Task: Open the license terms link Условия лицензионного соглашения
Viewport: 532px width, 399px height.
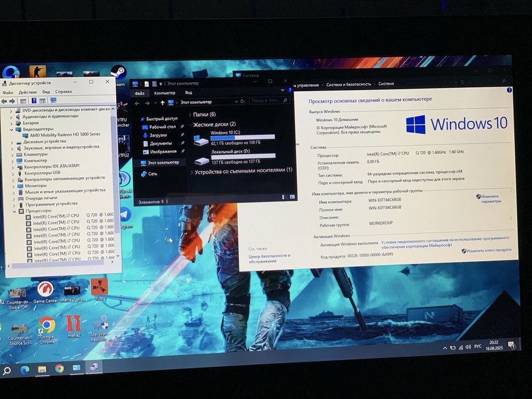Action: (445, 242)
